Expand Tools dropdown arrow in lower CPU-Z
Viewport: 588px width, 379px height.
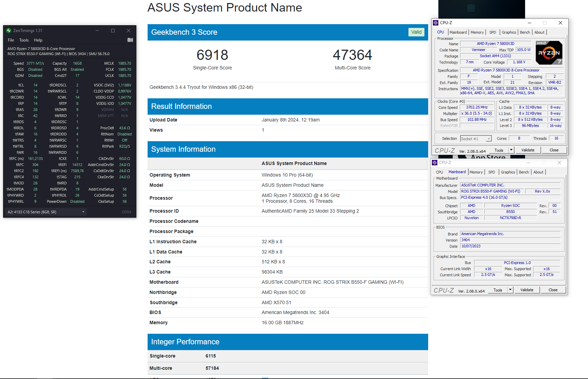[510, 290]
